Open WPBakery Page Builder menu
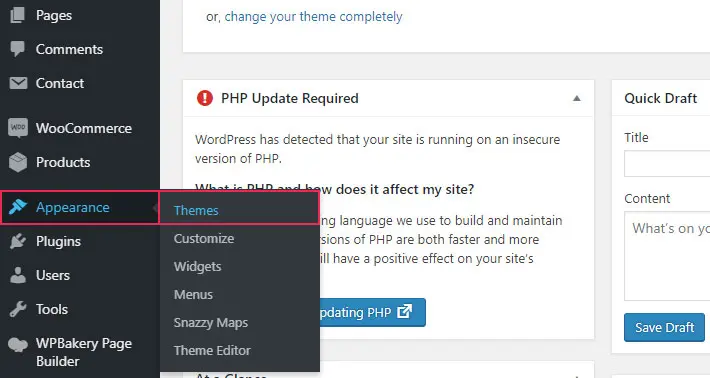The height and width of the screenshot is (378, 710). 84,352
